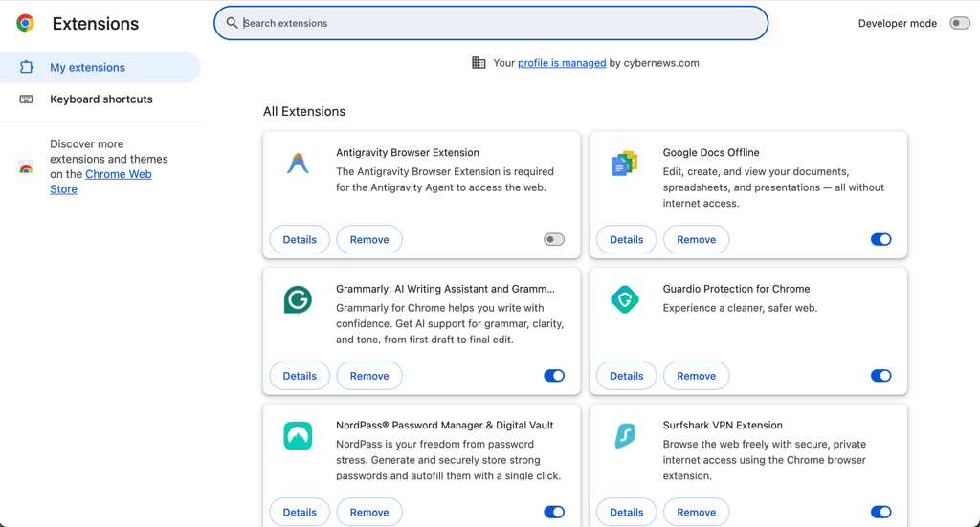This screenshot has height=527, width=980.
Task: Click the NordPass Password Manager title
Action: (444, 426)
